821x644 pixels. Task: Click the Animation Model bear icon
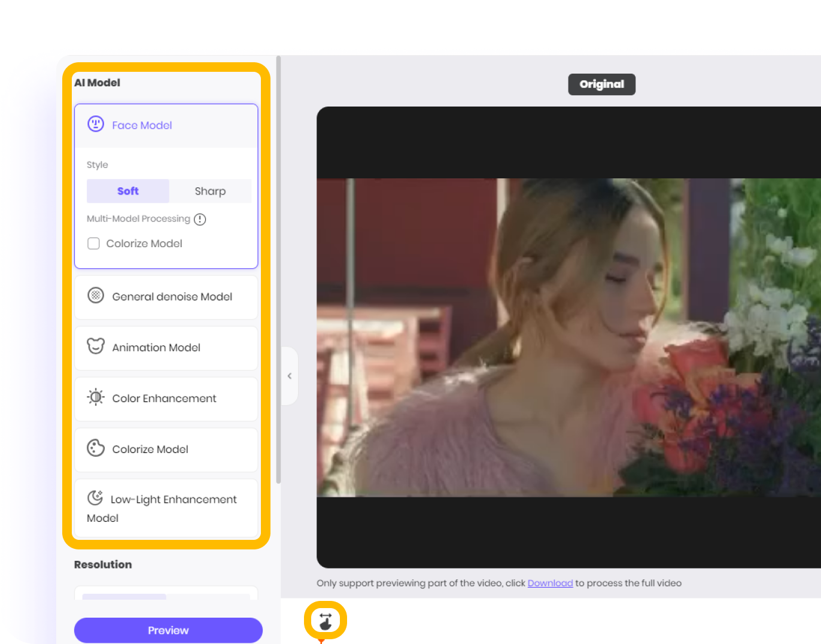[95, 347]
